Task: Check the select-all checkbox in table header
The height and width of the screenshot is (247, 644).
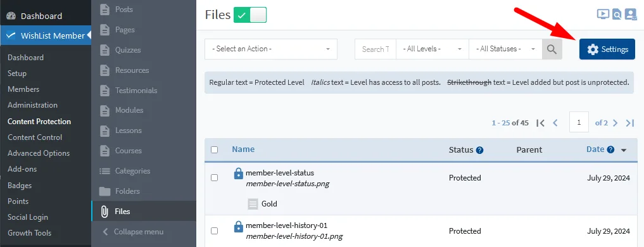Action: coord(215,149)
